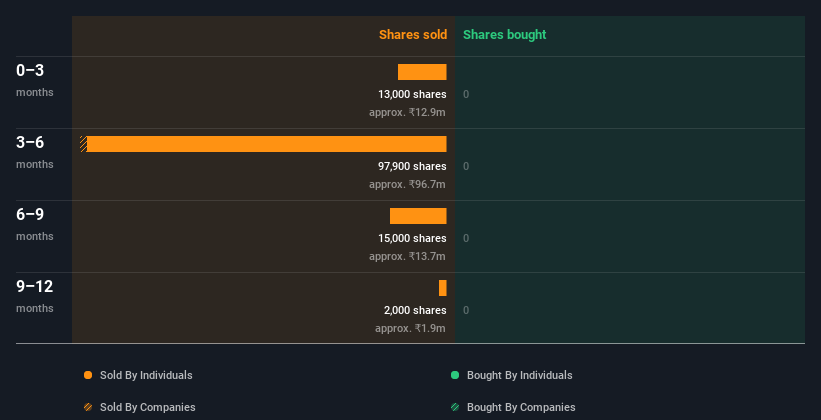Click the approx. ₹12.9m amount

407,112
